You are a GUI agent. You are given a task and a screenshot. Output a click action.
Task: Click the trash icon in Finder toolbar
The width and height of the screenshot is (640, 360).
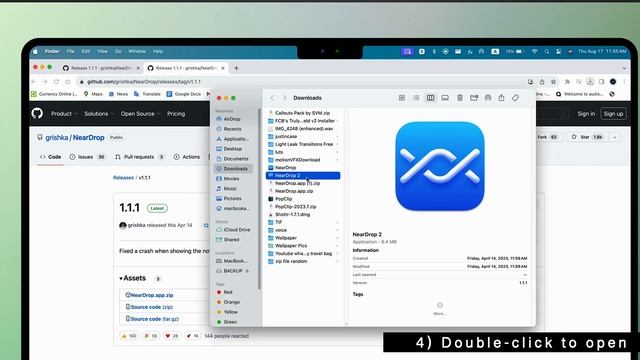(460, 98)
